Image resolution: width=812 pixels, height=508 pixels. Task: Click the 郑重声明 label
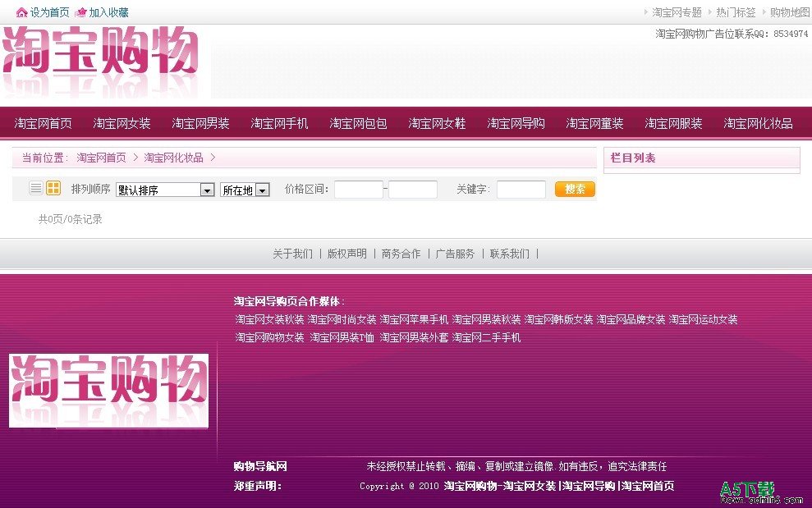(x=257, y=486)
